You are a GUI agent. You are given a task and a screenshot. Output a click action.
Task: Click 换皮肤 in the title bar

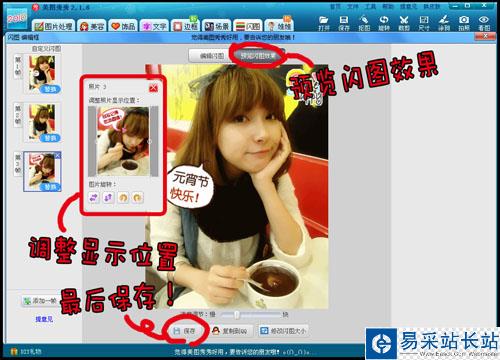coord(431,6)
